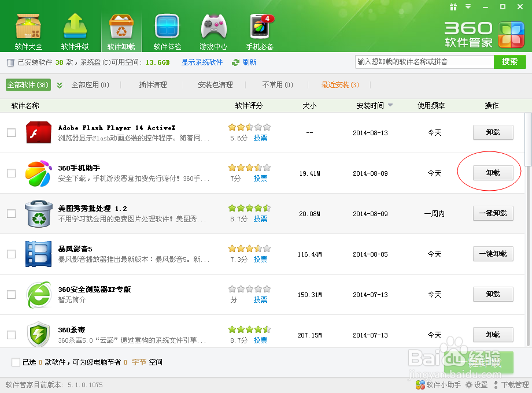Click 卸载 for 360杀毒
The width and height of the screenshot is (532, 393).
(x=493, y=334)
